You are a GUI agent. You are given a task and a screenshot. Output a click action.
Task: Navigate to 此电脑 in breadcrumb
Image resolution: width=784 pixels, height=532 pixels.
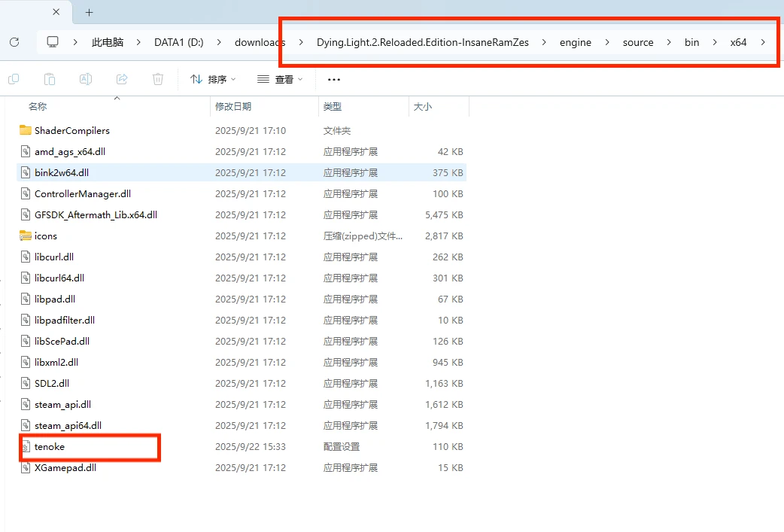point(108,42)
